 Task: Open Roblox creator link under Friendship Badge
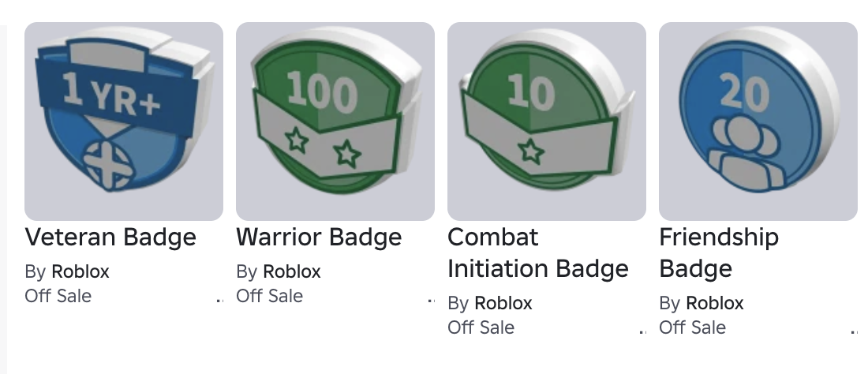click(x=715, y=303)
